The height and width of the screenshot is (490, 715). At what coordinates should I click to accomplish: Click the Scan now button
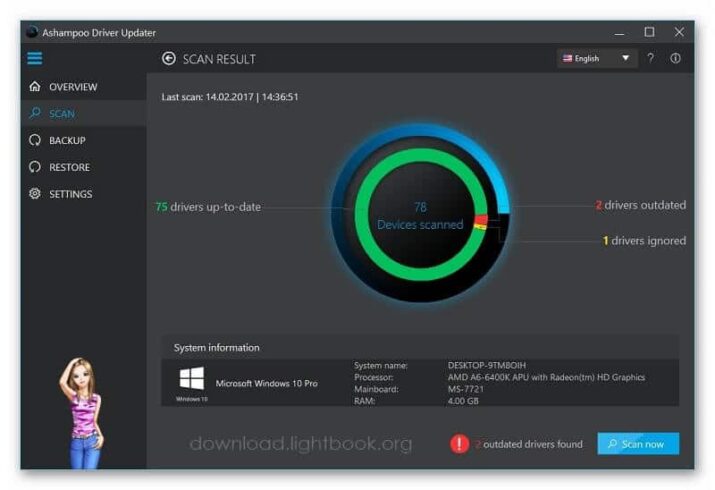click(x=638, y=444)
